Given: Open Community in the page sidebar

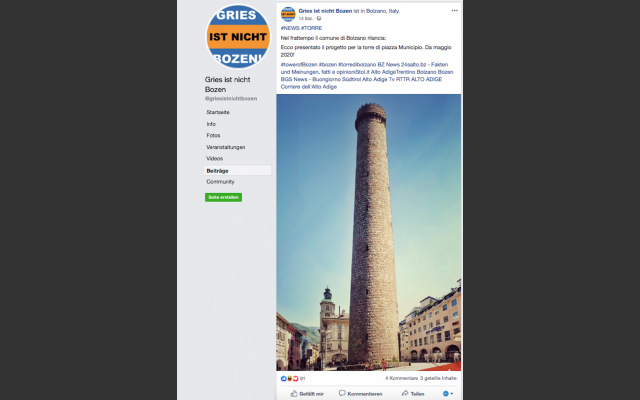Looking at the screenshot, I should tap(220, 182).
